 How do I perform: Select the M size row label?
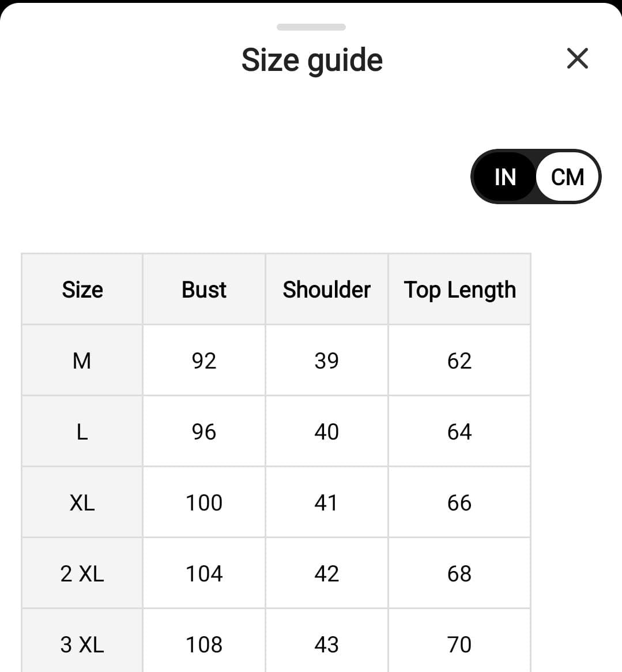(82, 361)
